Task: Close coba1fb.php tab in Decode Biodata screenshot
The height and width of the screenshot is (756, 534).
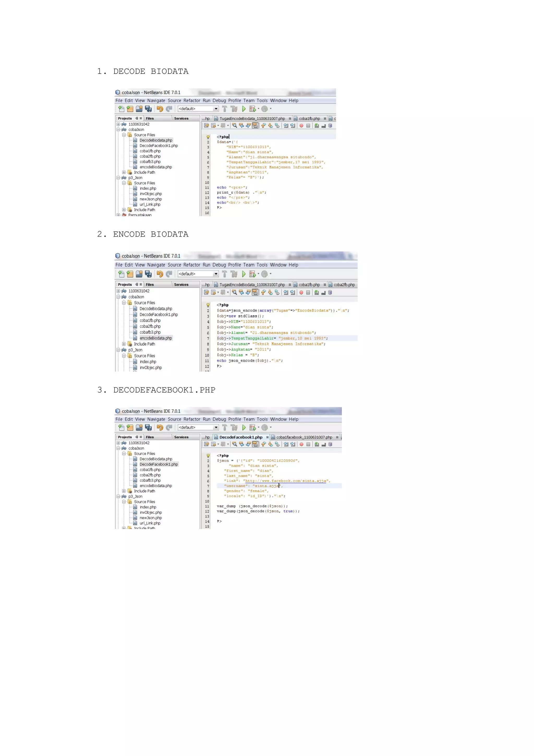Action: [x=325, y=118]
